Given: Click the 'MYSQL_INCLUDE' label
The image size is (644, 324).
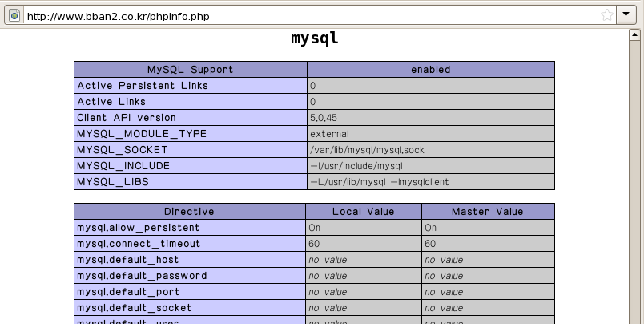Looking at the screenshot, I should (123, 166).
